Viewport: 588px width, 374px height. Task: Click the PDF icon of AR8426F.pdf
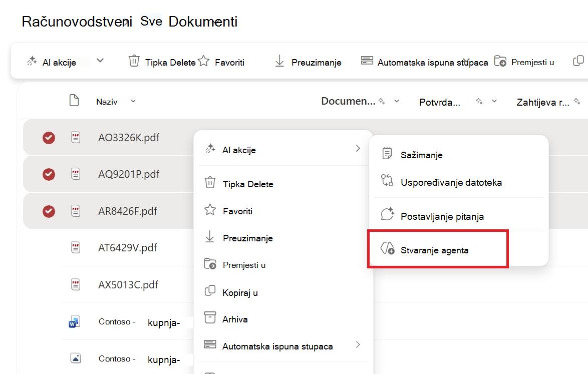pos(76,211)
